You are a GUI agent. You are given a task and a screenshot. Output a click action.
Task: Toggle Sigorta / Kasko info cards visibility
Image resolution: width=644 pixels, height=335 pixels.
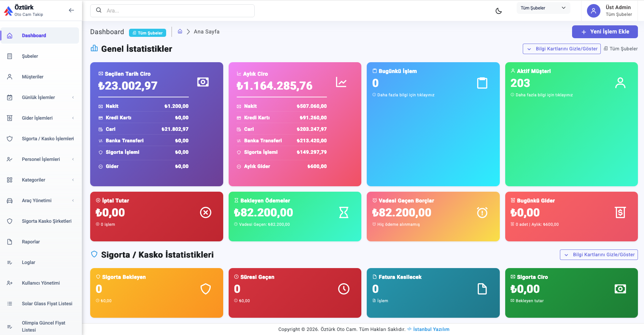599,255
